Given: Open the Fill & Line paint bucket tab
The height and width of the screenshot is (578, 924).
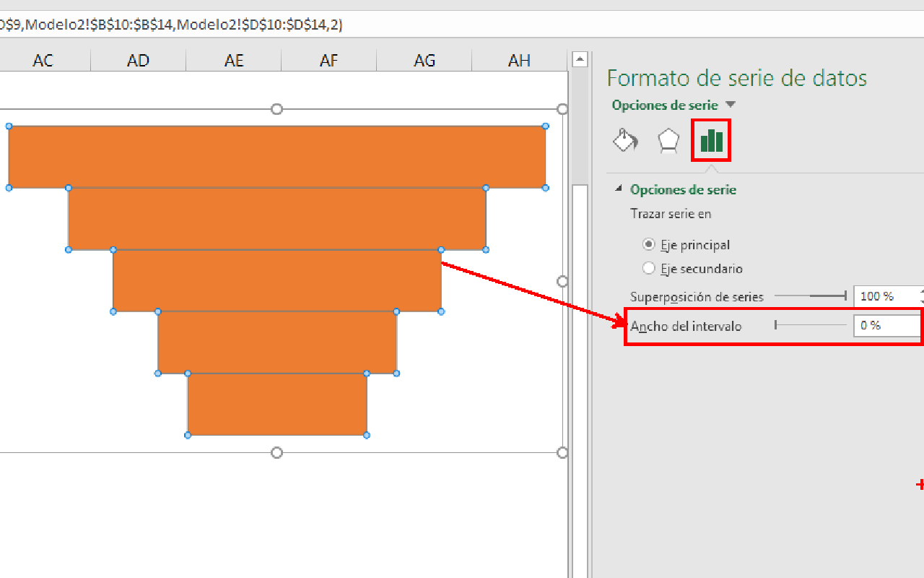Looking at the screenshot, I should (x=625, y=140).
